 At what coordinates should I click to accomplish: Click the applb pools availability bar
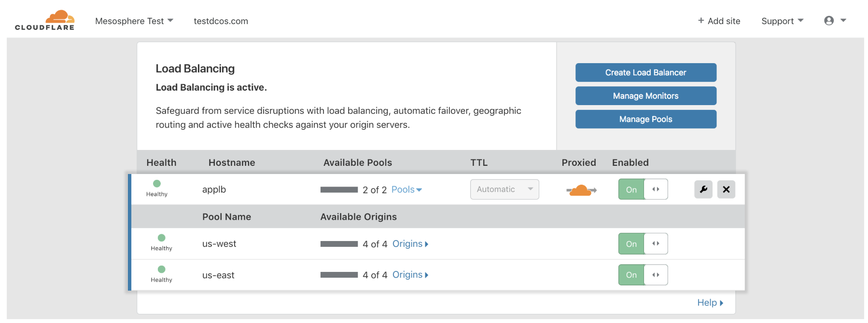tap(339, 189)
